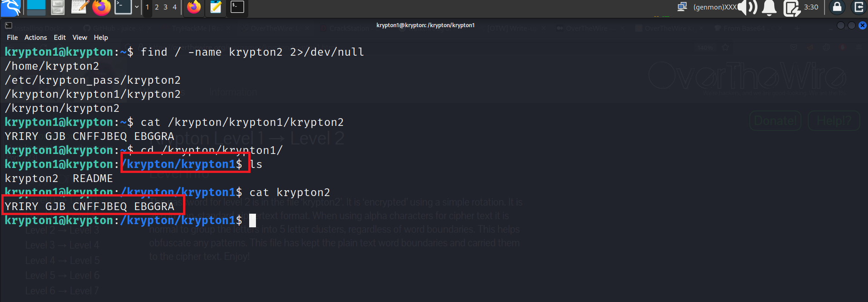Lock the screen with padlock icon
Image resolution: width=868 pixels, height=302 pixels.
(x=837, y=7)
